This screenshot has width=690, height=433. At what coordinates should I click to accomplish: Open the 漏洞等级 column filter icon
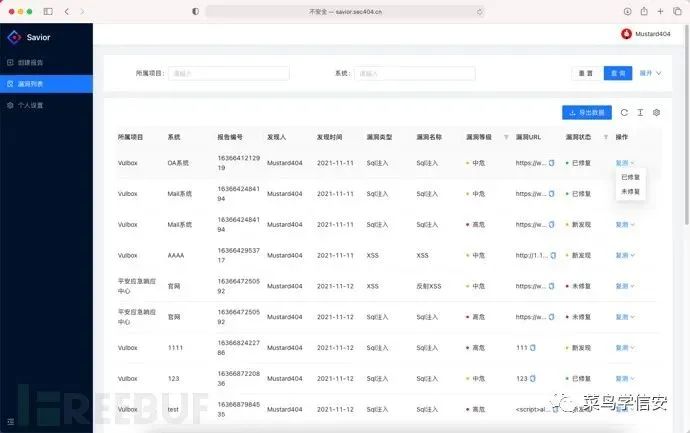click(506, 137)
